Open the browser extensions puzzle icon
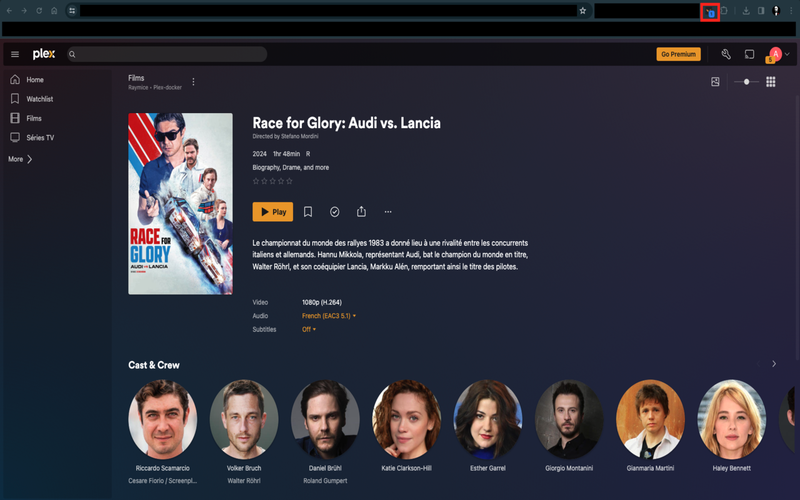Viewport: 800px width, 500px height. pyautogui.click(x=724, y=10)
